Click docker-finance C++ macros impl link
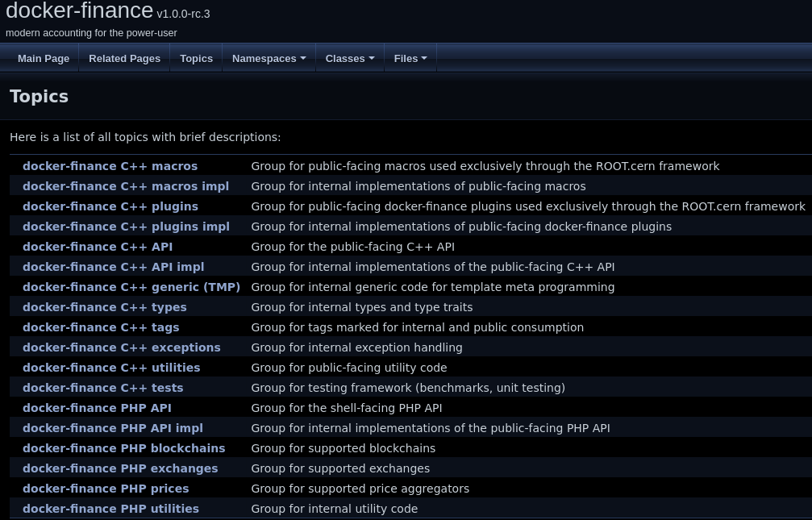Screen dimensions: 812x520 pos(126,186)
